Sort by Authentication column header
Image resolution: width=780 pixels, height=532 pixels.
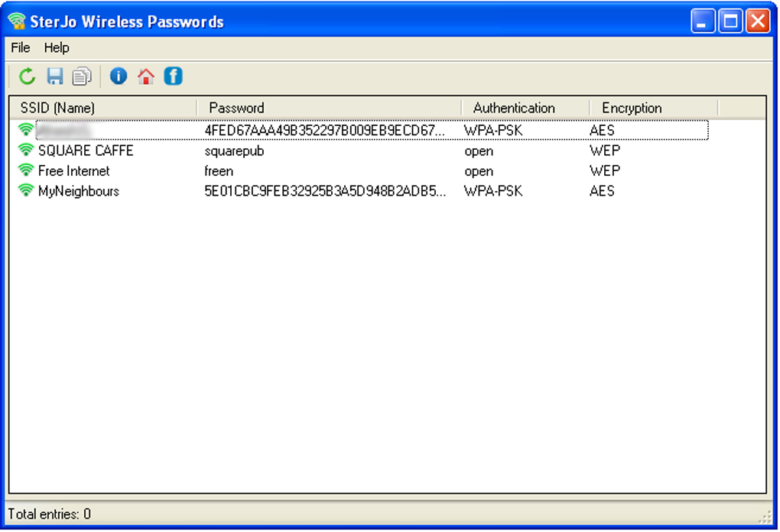[x=526, y=108]
